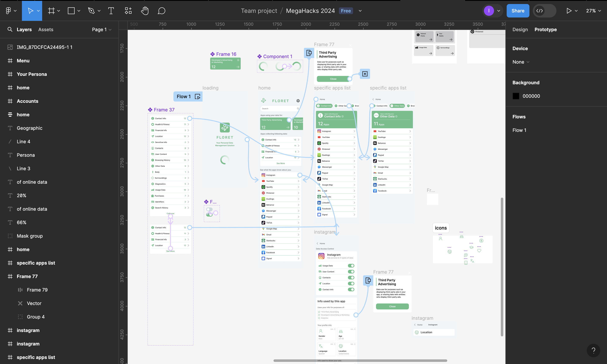Switch to the Assets tab
This screenshot has height=364, width=607.
46,29
